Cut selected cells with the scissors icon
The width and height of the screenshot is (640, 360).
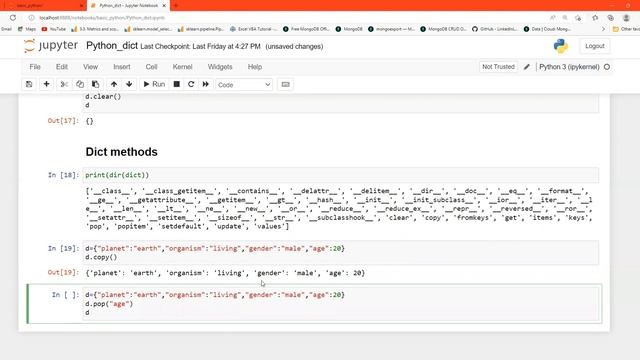[x=64, y=84]
